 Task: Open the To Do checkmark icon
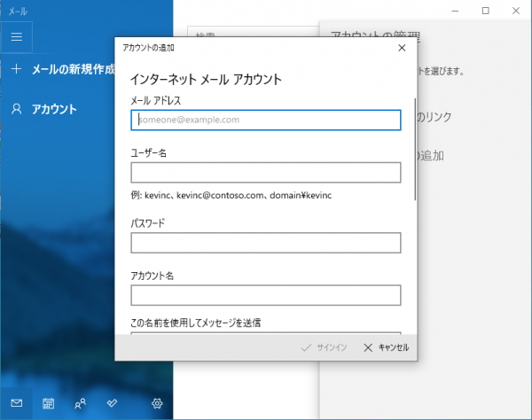coord(112,403)
